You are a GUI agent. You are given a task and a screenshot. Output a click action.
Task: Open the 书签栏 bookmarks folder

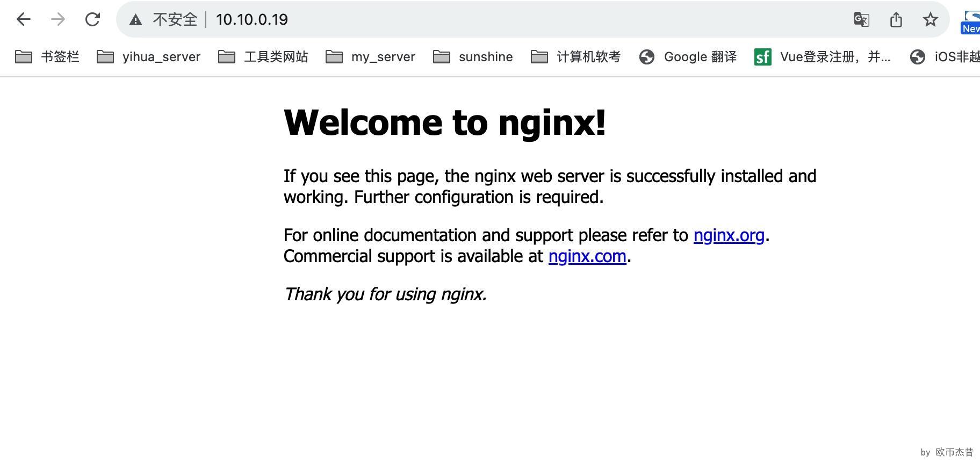pyautogui.click(x=47, y=57)
